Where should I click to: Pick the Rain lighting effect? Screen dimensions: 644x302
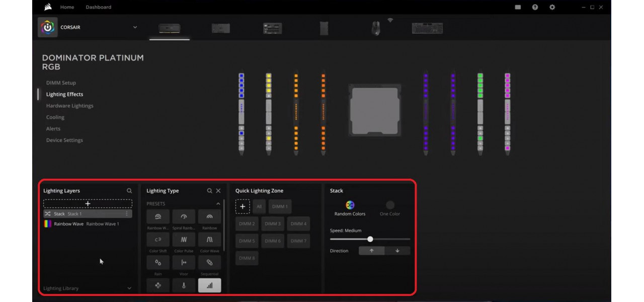point(158,263)
